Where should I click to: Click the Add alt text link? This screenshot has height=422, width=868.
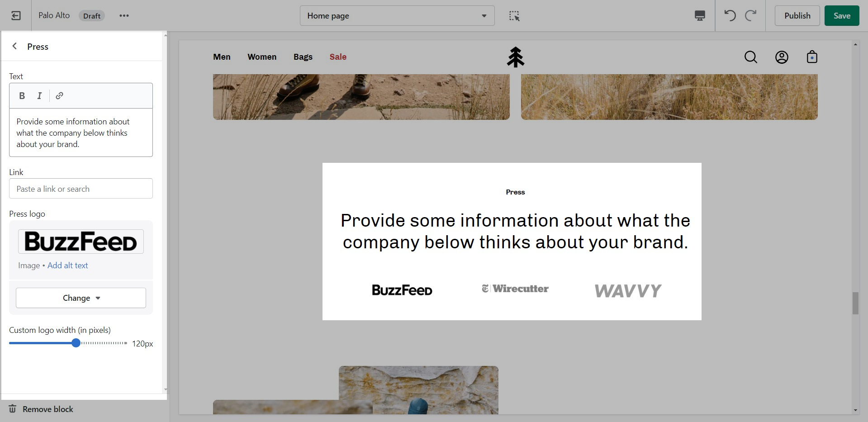[68, 266]
